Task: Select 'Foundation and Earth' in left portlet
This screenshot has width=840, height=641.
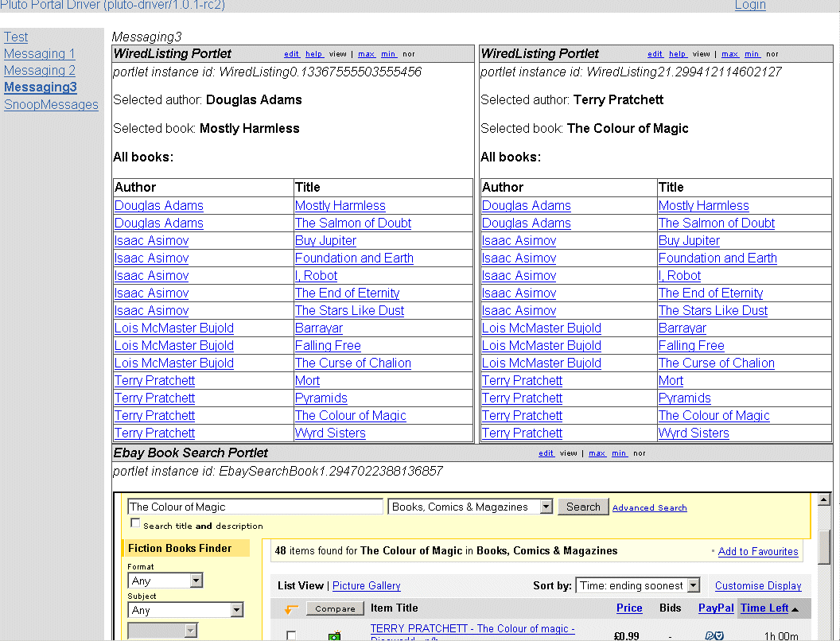Action: pos(354,258)
